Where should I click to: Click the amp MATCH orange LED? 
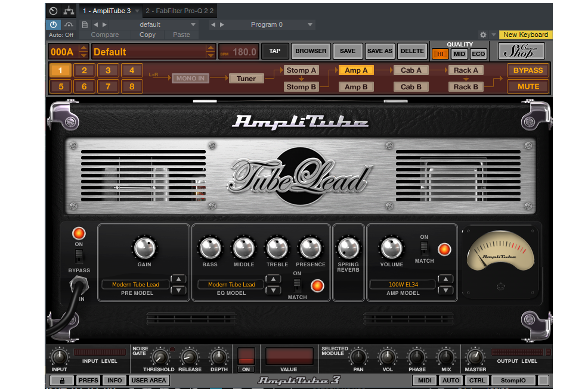coord(444,250)
